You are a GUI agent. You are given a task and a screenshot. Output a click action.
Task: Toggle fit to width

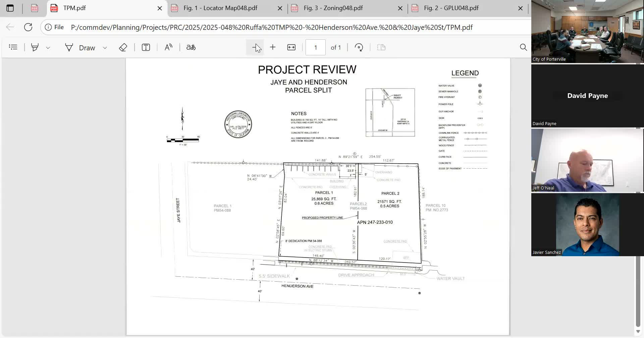tap(291, 47)
